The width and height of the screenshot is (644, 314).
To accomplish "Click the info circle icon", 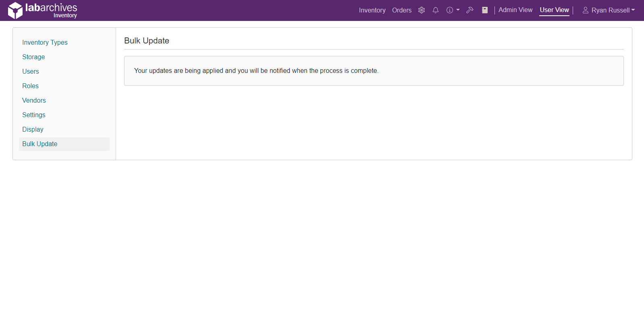I will (x=450, y=10).
